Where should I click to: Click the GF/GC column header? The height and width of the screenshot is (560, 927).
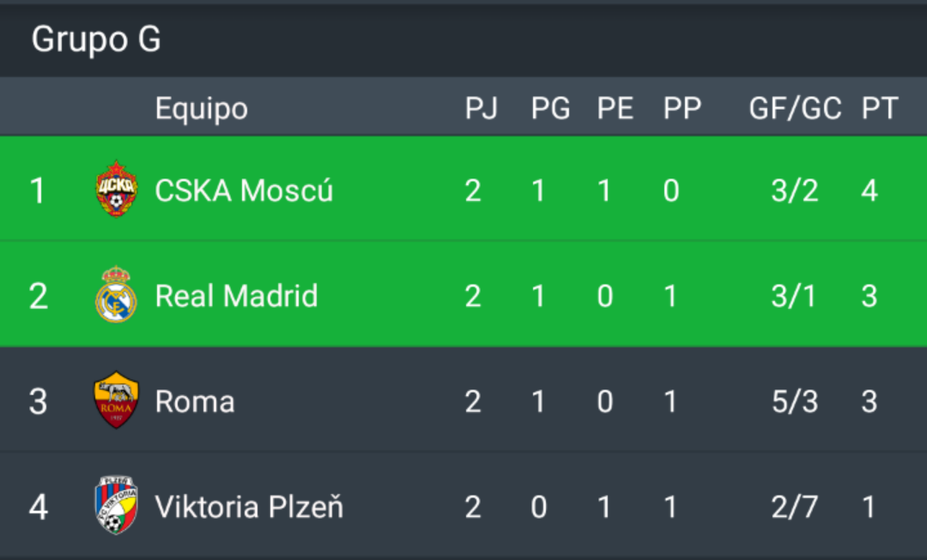coord(795,108)
